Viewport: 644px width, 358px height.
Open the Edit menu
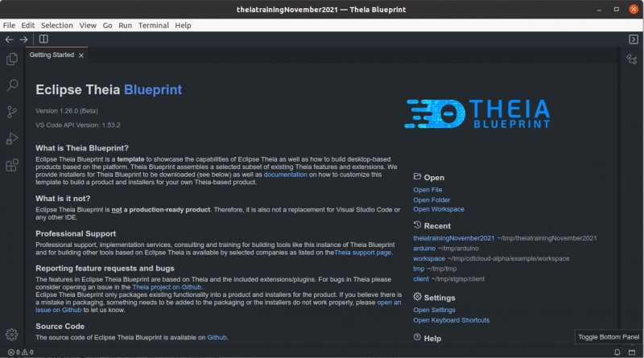28,26
